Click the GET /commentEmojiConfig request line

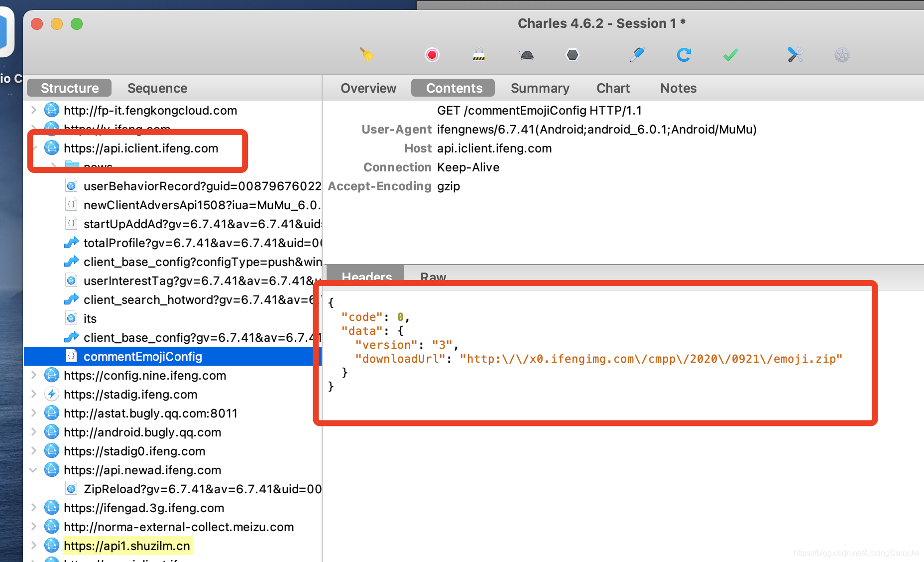click(540, 110)
